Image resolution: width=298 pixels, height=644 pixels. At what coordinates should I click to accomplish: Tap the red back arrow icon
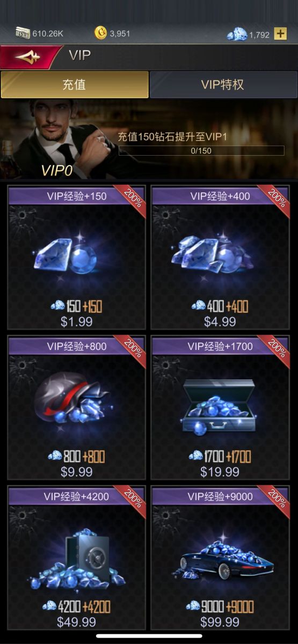[x=29, y=57]
